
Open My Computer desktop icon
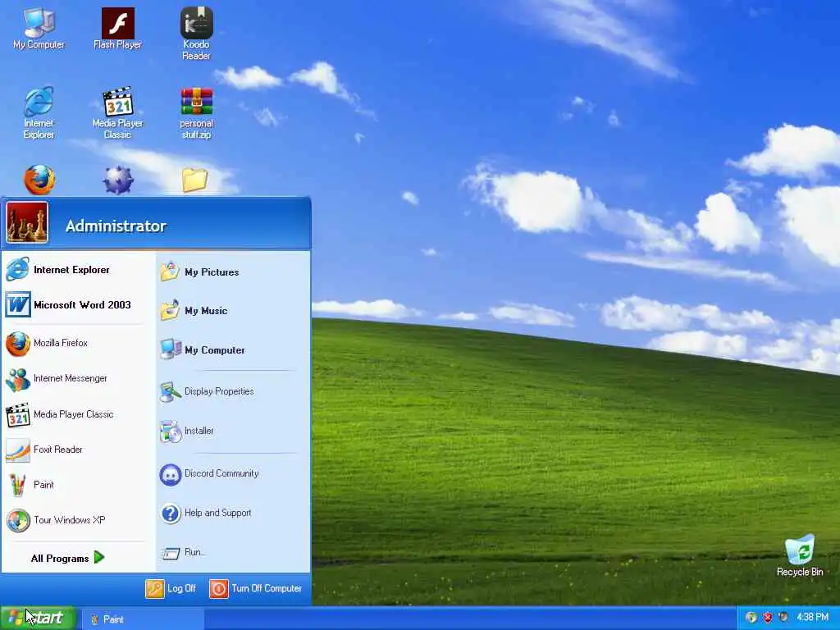(x=39, y=29)
